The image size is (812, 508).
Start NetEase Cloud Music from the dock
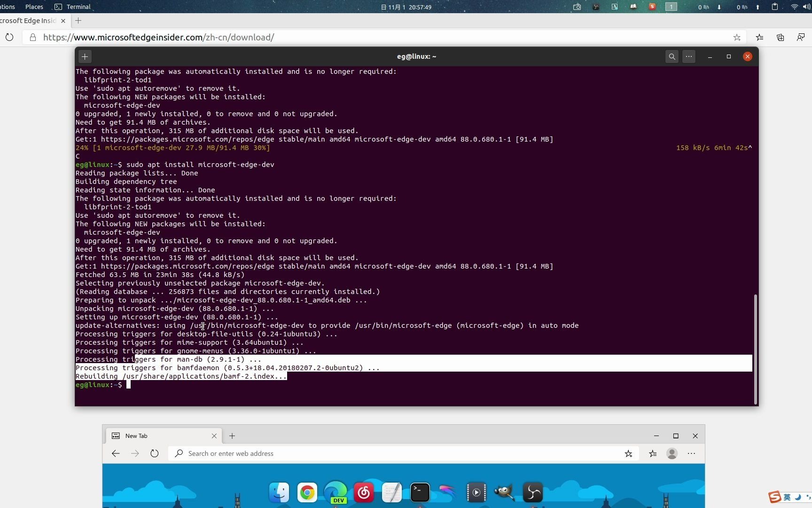[363, 492]
